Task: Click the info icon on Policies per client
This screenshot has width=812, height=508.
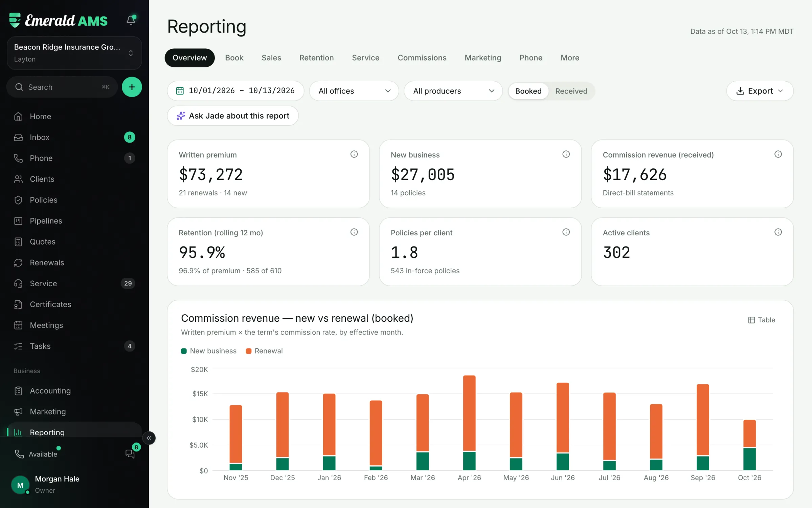Action: click(x=566, y=232)
